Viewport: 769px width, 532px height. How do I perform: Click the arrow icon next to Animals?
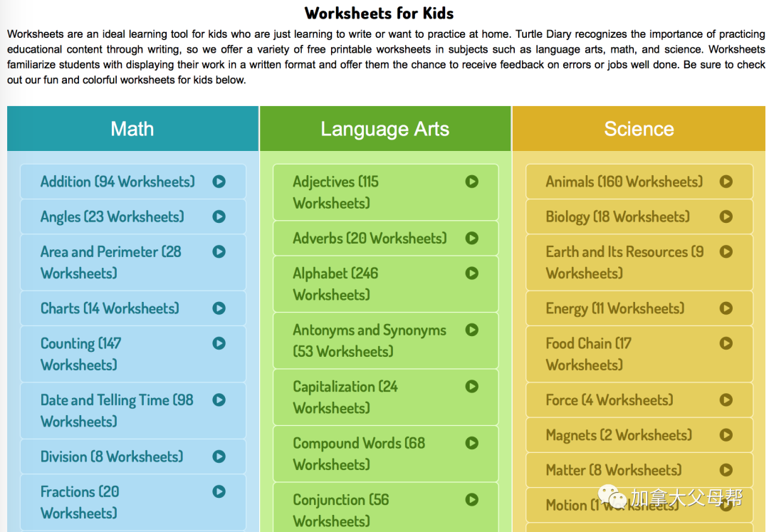[726, 182]
